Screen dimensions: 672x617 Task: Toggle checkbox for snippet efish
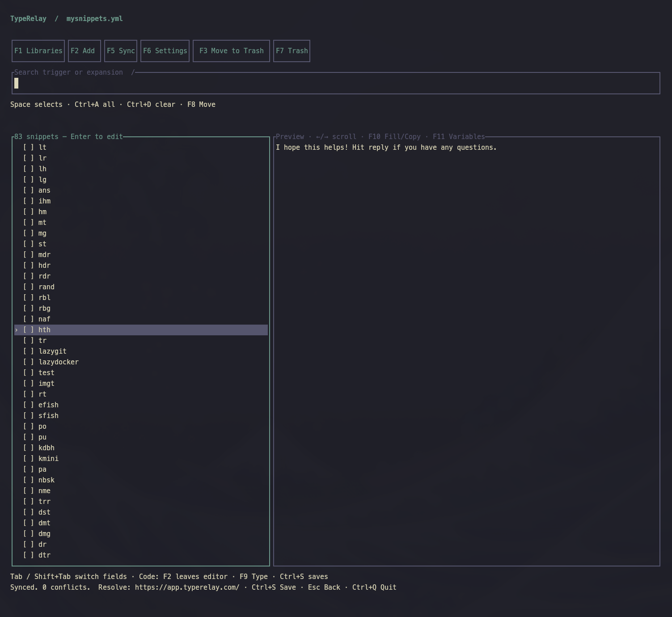(x=28, y=405)
